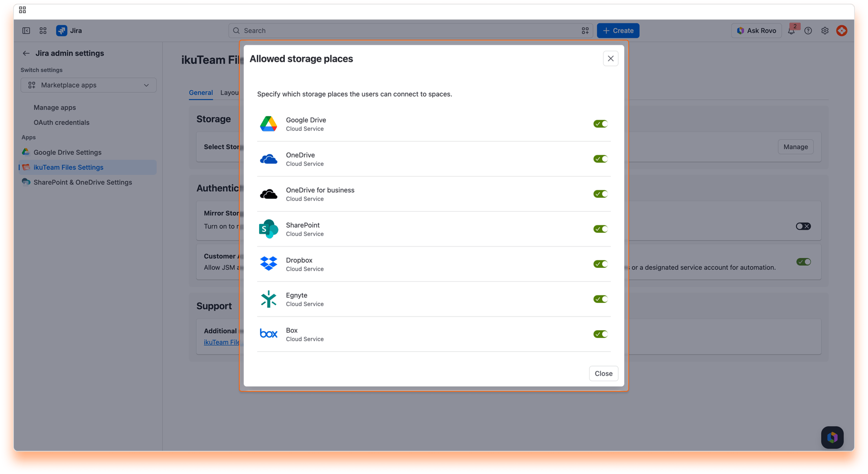
Task: Switch to the General tab
Action: pyautogui.click(x=201, y=93)
